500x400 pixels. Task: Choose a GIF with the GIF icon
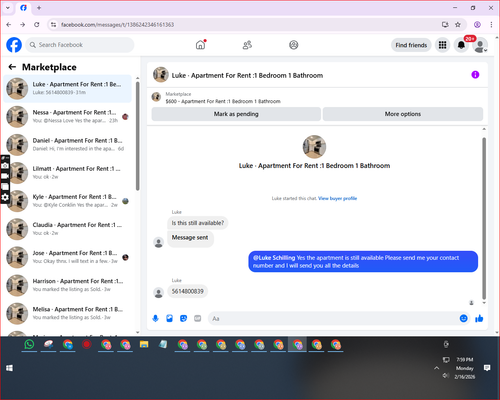(x=198, y=318)
